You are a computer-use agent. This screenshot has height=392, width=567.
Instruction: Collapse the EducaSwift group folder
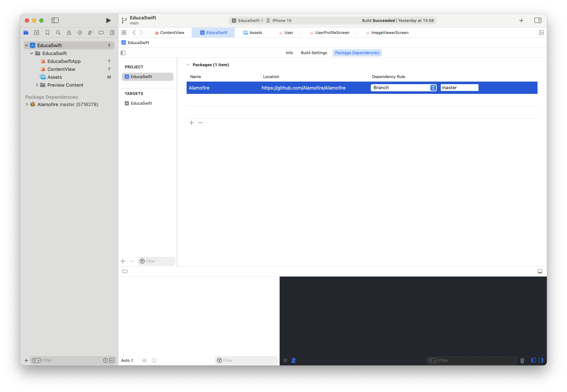coord(32,53)
